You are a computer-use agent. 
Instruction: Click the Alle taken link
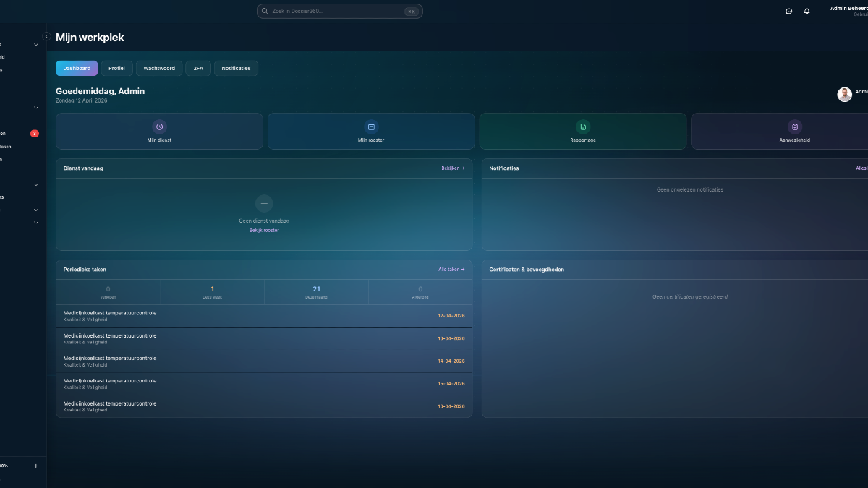click(x=451, y=270)
